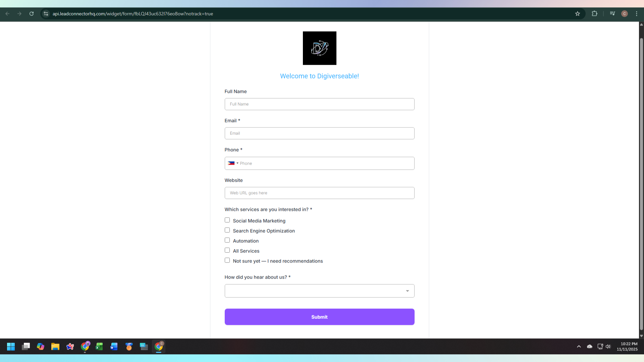Check the Social Media Marketing box

coord(227,220)
